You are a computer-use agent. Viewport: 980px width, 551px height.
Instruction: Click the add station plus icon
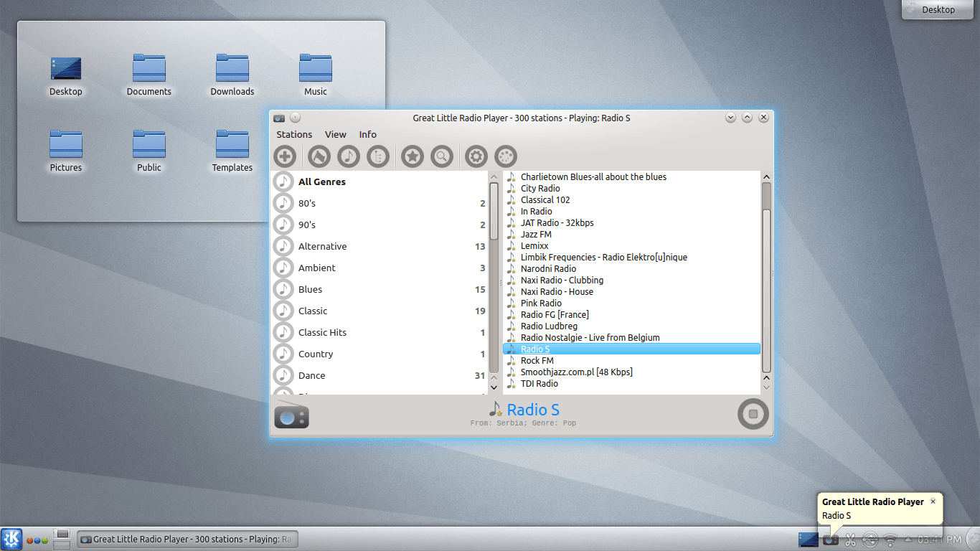pos(285,156)
